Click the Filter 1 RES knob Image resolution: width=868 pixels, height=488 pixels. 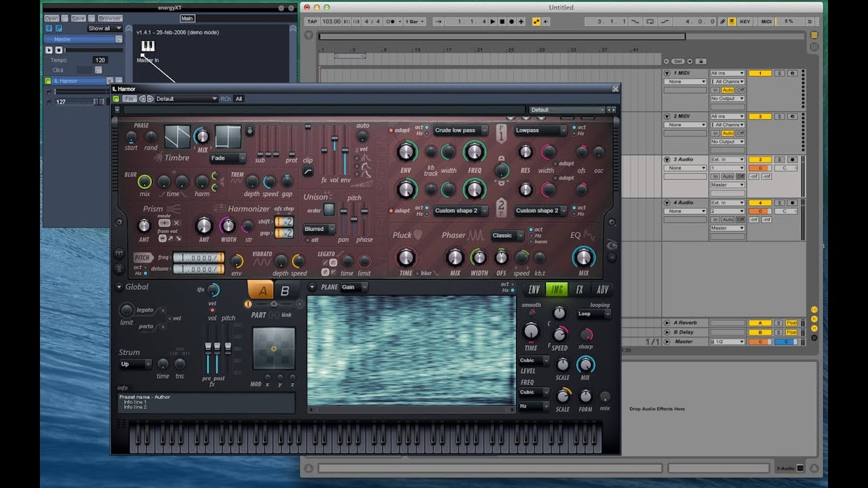pos(525,152)
